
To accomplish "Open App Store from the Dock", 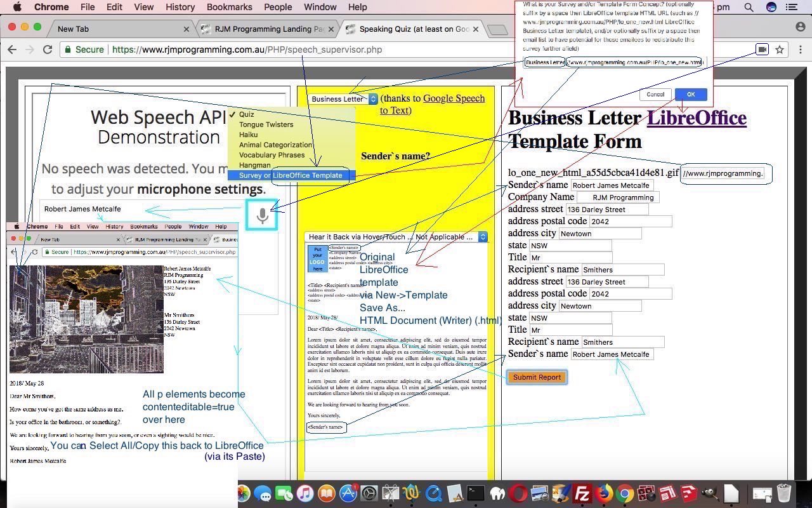I will [x=348, y=493].
